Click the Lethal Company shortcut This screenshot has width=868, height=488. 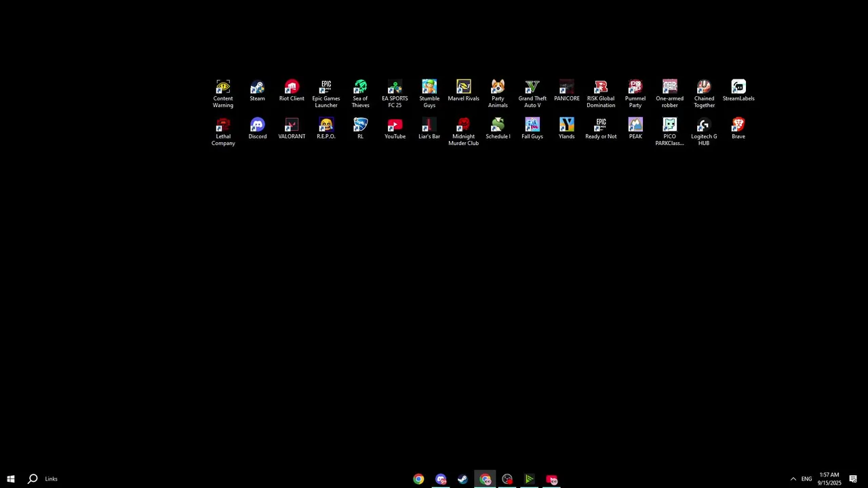tap(223, 131)
